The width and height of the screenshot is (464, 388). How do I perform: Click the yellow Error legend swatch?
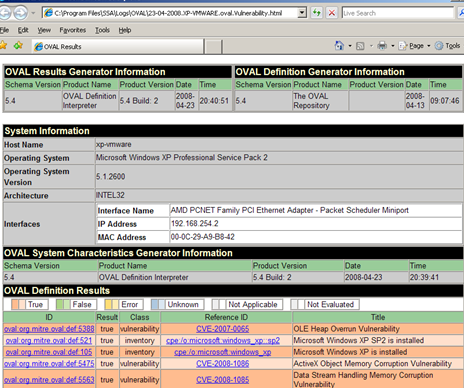[x=111, y=304]
